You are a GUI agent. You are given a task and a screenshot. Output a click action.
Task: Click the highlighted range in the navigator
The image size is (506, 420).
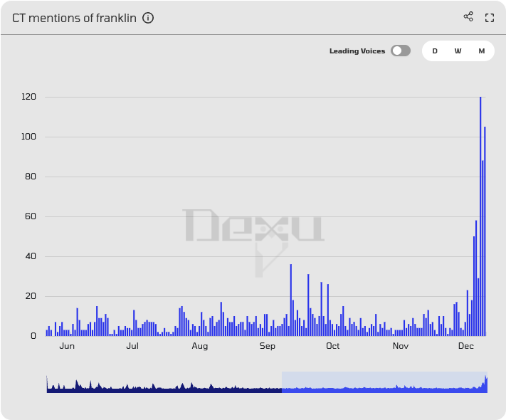(384, 382)
